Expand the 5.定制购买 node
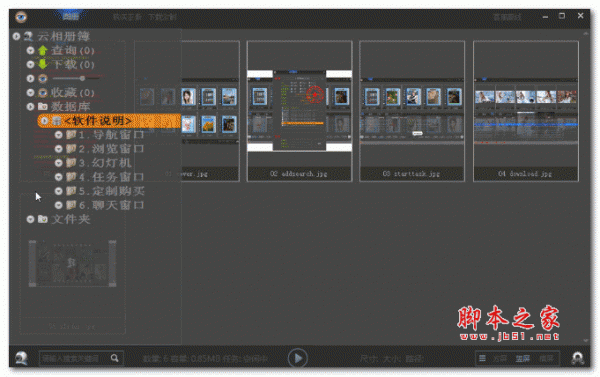The width and height of the screenshot is (600, 377). tap(59, 191)
